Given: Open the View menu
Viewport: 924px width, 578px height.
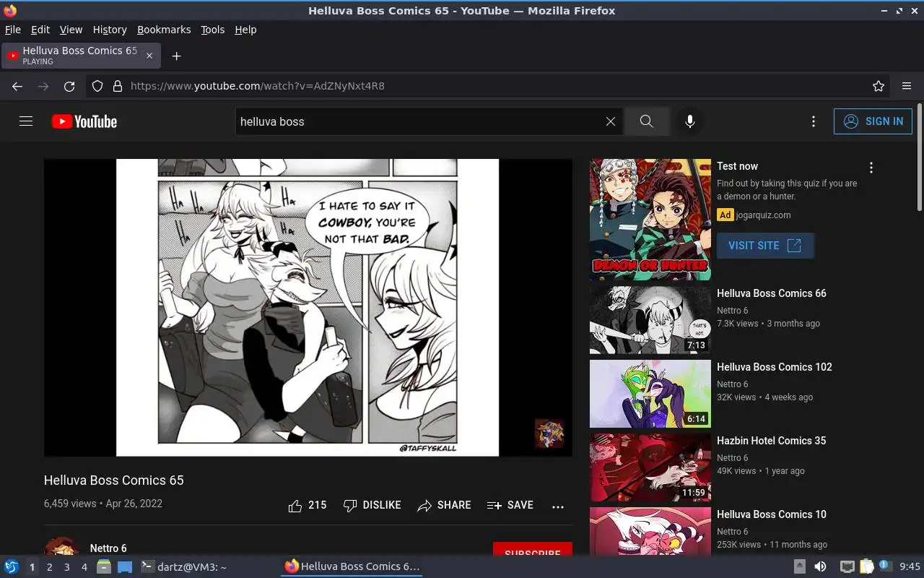Looking at the screenshot, I should (x=71, y=30).
